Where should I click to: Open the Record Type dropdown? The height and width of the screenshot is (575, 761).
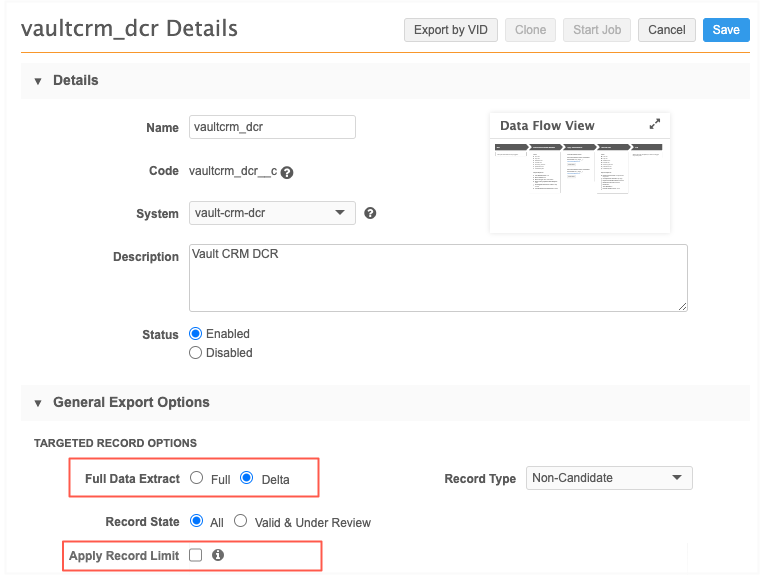tap(609, 478)
